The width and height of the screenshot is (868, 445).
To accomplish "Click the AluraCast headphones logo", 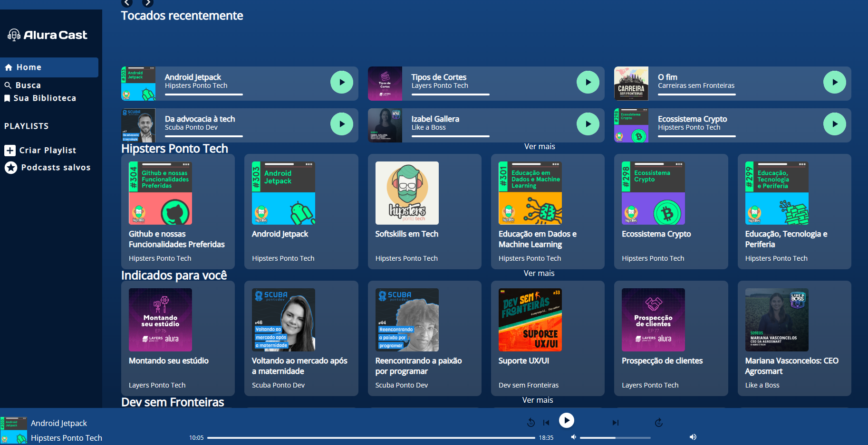I will [x=14, y=34].
